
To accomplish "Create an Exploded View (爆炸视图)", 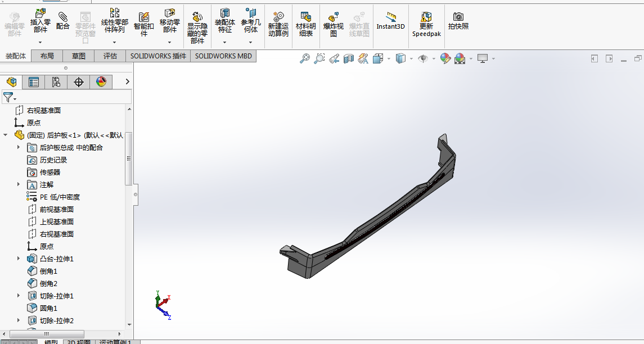I will click(333, 24).
